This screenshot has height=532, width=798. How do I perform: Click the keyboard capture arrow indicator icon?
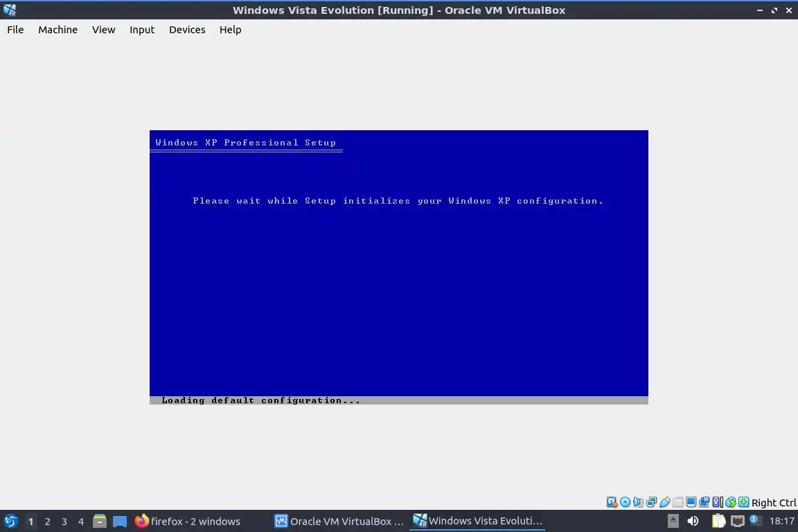point(743,502)
